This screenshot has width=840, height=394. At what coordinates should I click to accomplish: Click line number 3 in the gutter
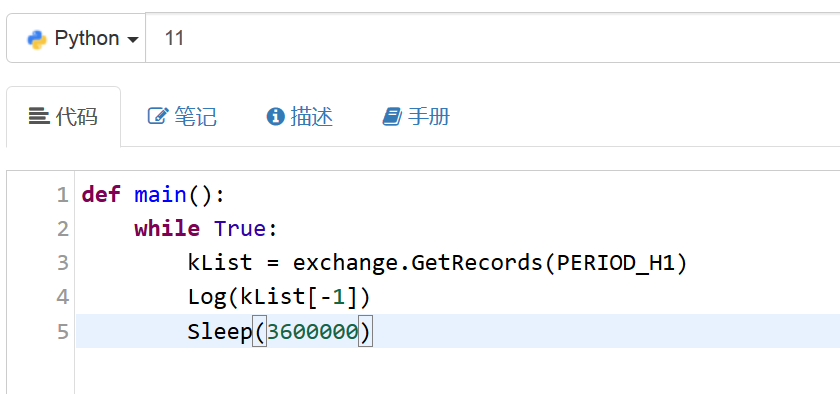pyautogui.click(x=62, y=263)
